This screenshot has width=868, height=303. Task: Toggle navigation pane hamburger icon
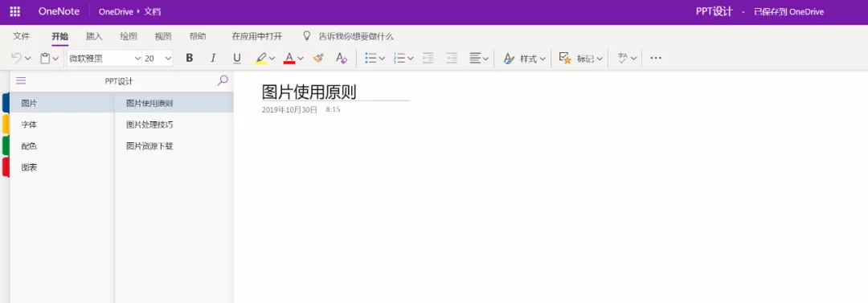point(21,81)
